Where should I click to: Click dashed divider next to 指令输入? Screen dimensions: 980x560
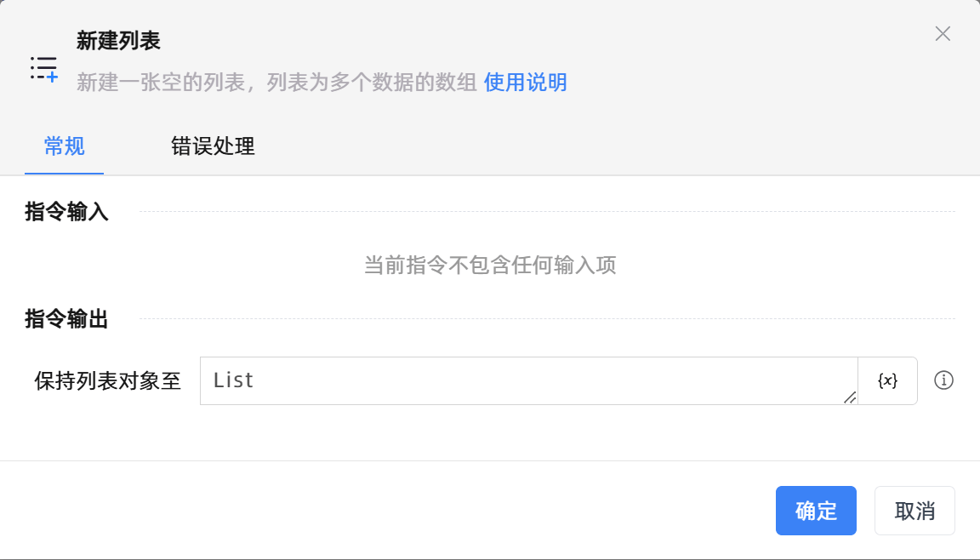click(546, 212)
